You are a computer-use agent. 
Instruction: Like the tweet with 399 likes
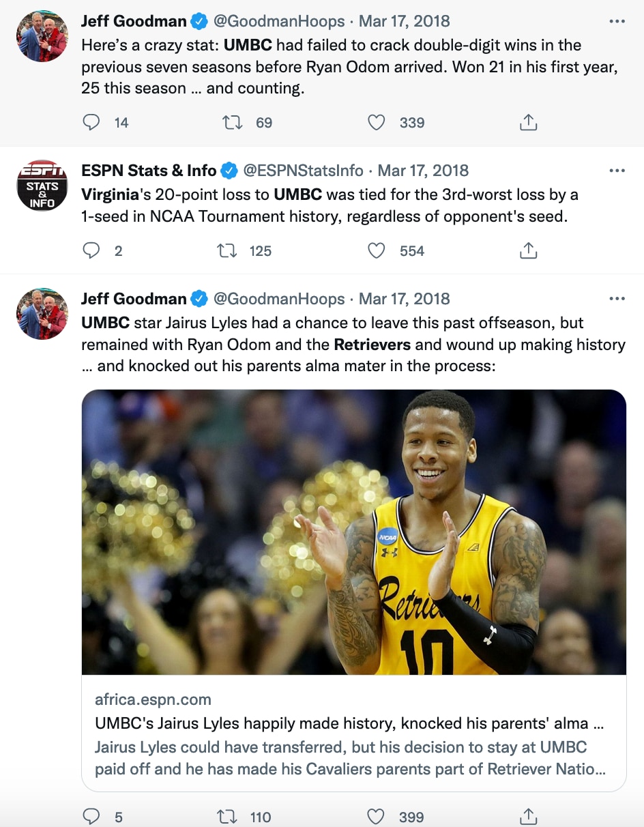(377, 817)
